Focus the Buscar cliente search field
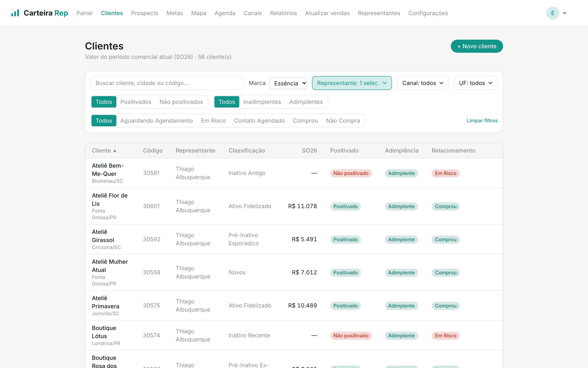The image size is (588, 368). [167, 83]
